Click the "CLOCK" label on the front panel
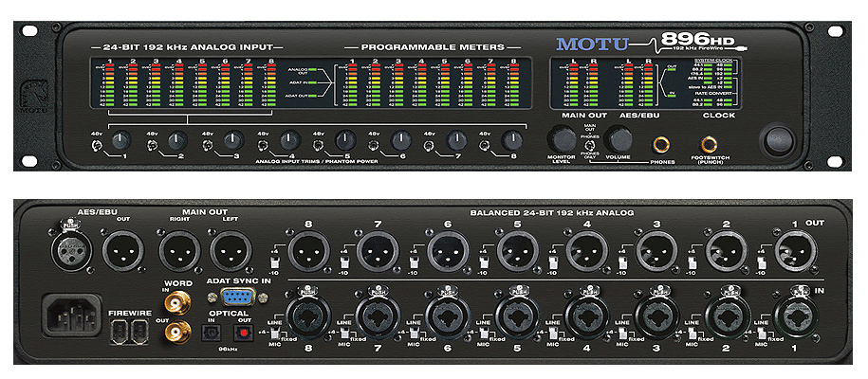Image resolution: width=868 pixels, height=379 pixels. 719,116
